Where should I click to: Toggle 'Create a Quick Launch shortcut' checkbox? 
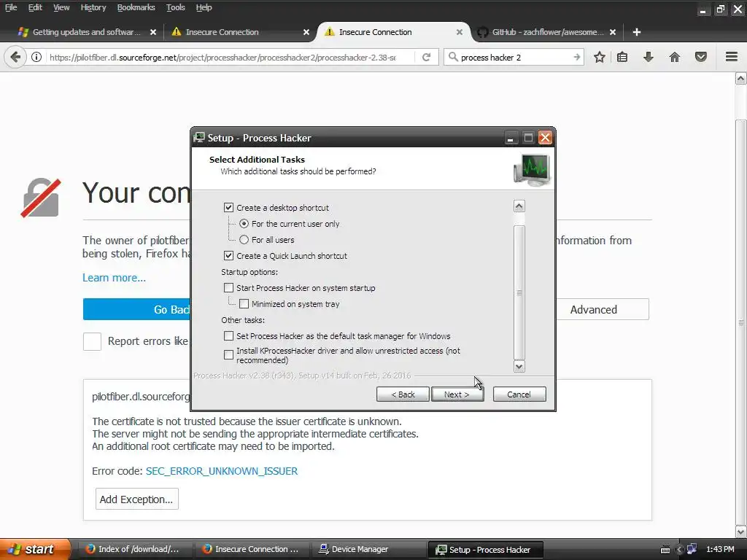coord(228,256)
